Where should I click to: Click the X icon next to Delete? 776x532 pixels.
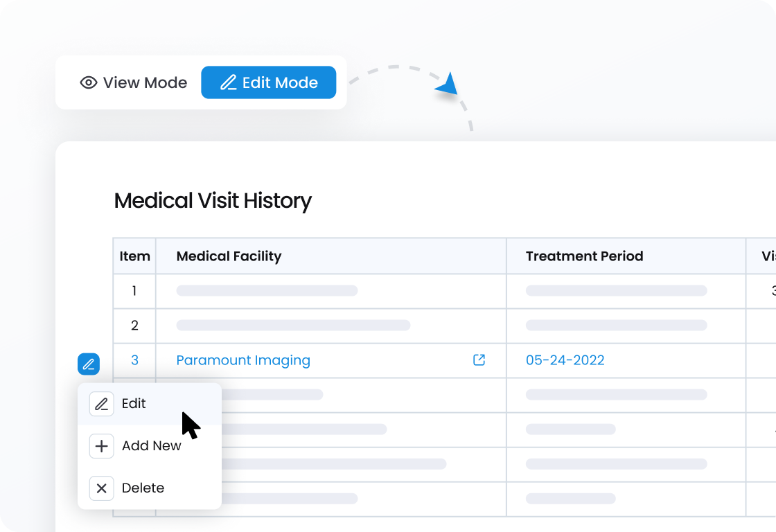[x=101, y=488]
